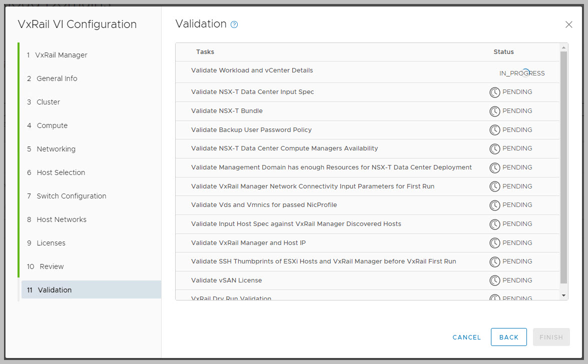The width and height of the screenshot is (588, 364).
Task: Open the Networking step in sidebar
Action: [x=56, y=149]
